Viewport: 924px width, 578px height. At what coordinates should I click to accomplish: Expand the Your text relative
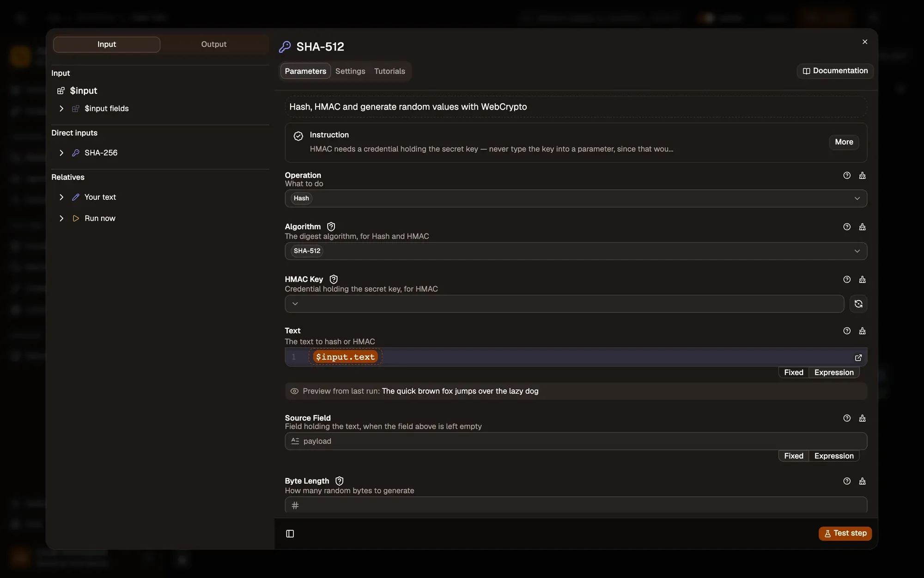[x=61, y=197]
